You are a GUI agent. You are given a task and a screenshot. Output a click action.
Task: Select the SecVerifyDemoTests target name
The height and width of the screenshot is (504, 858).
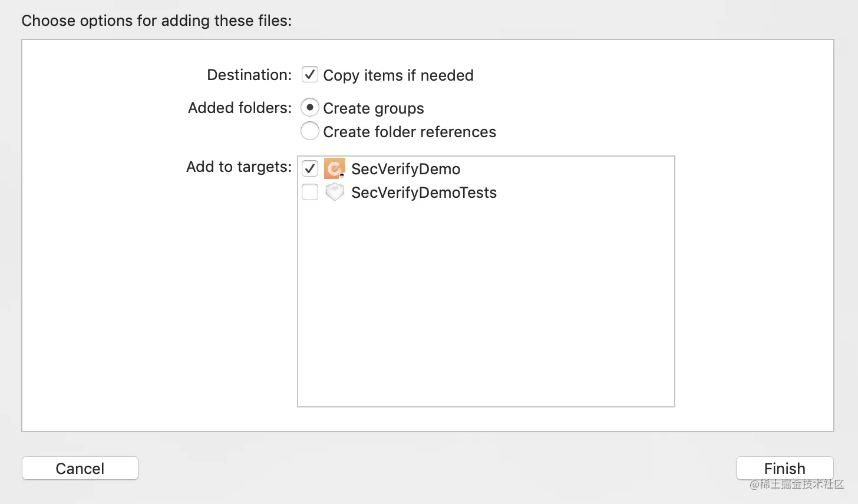pyautogui.click(x=424, y=193)
